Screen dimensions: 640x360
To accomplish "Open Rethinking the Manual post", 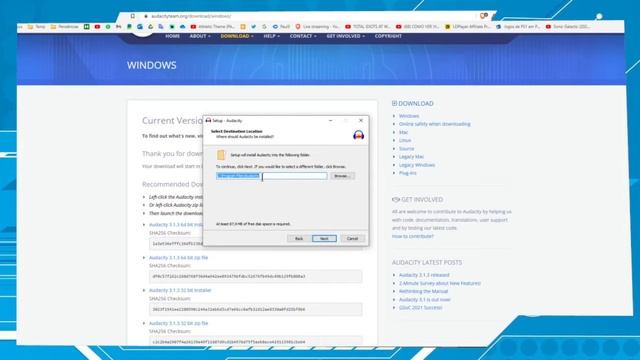I will click(x=423, y=291).
